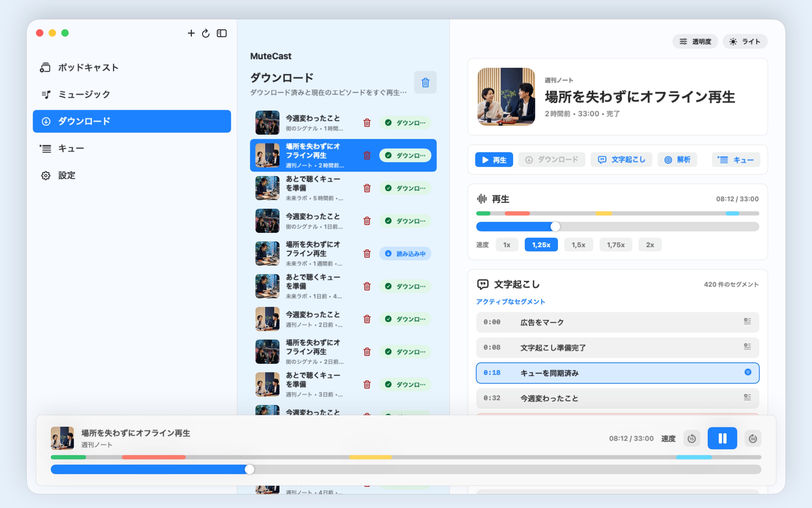Click the cyan segment on the bottom player marker bar
This screenshot has width=812, height=508.
pyautogui.click(x=694, y=457)
